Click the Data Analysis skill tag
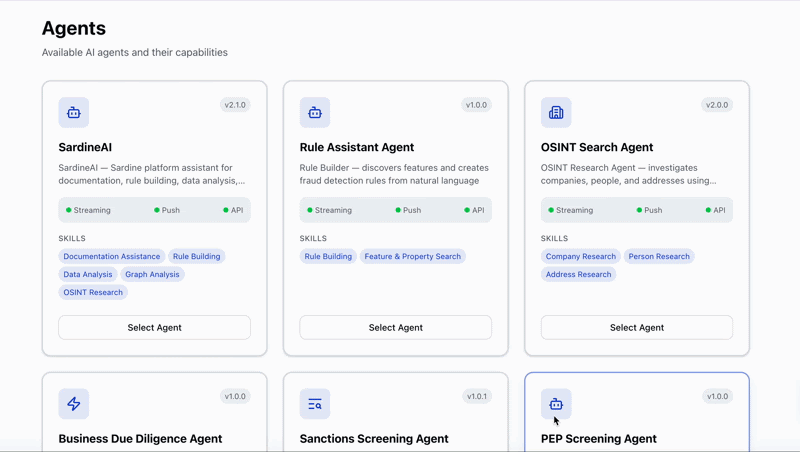This screenshot has height=452, width=800. coord(88,274)
